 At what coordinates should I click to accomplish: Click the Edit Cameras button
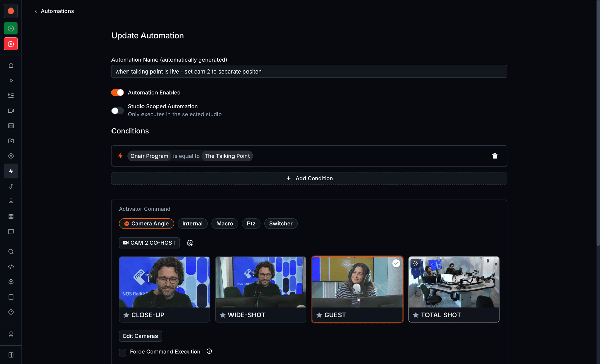pos(140,336)
